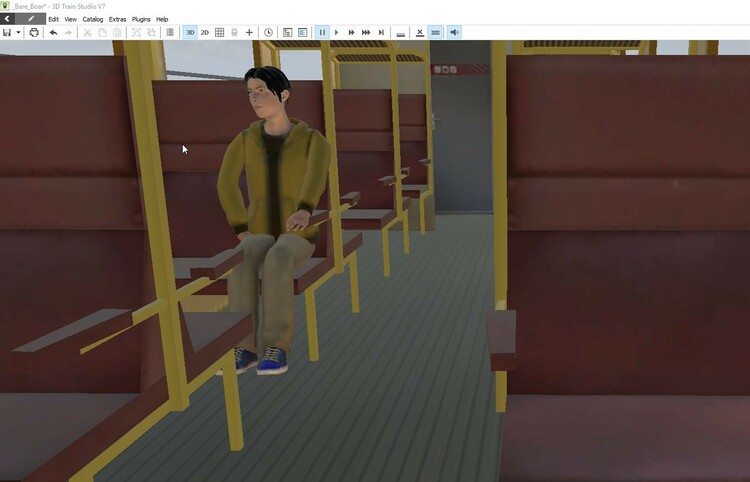Click the plus crosshair icon

tap(249, 32)
